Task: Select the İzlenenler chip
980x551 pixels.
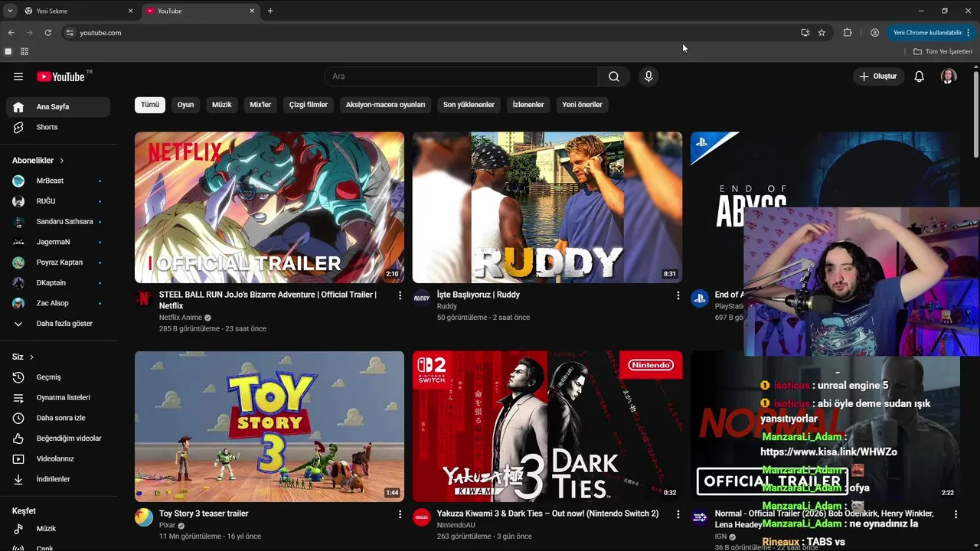Action: click(528, 105)
